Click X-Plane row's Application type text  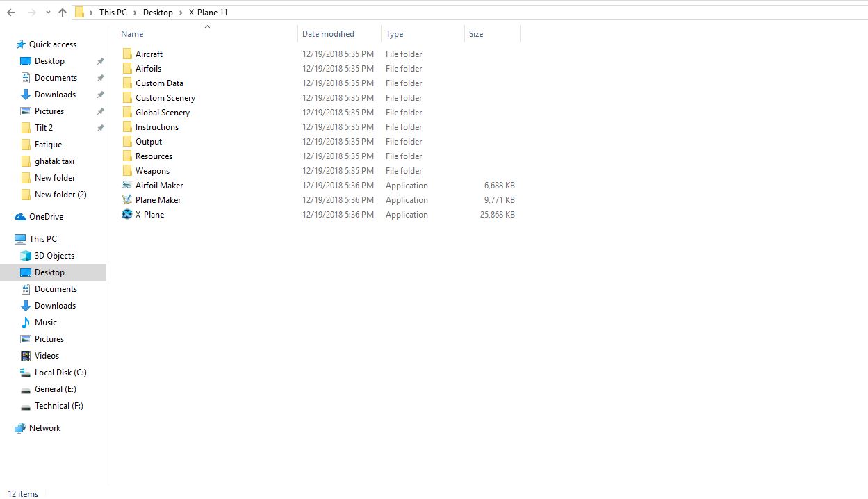(407, 215)
